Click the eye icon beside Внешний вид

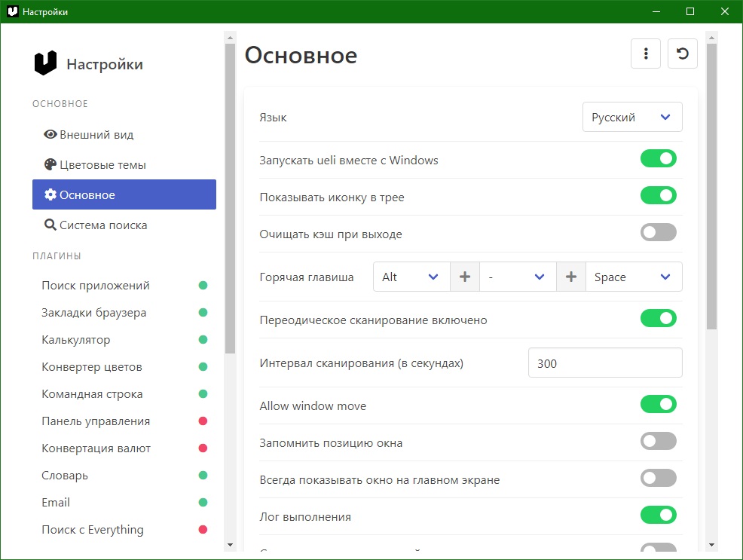50,135
